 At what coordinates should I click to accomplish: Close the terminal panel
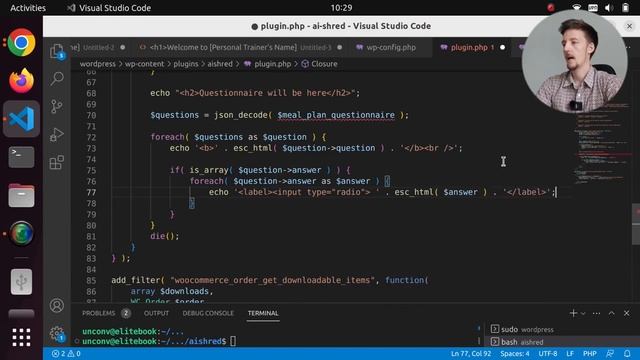627,313
